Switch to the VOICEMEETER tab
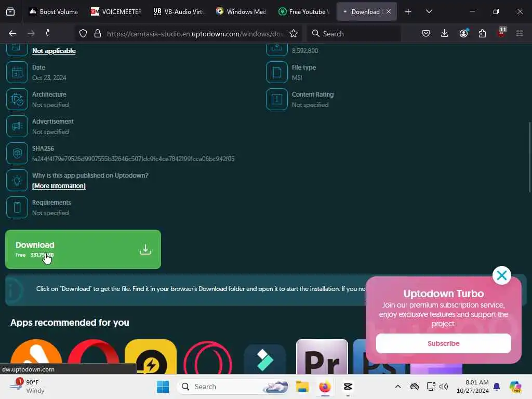Viewport: 532px width, 399px height. point(116,11)
